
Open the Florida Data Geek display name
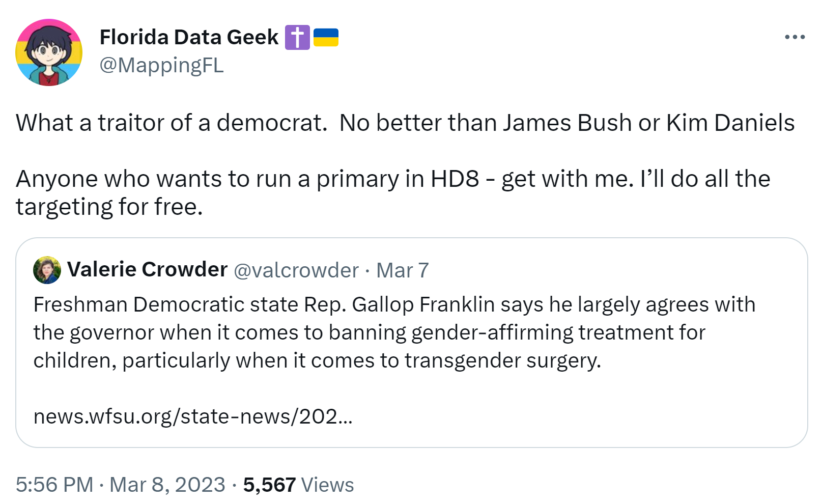(189, 37)
